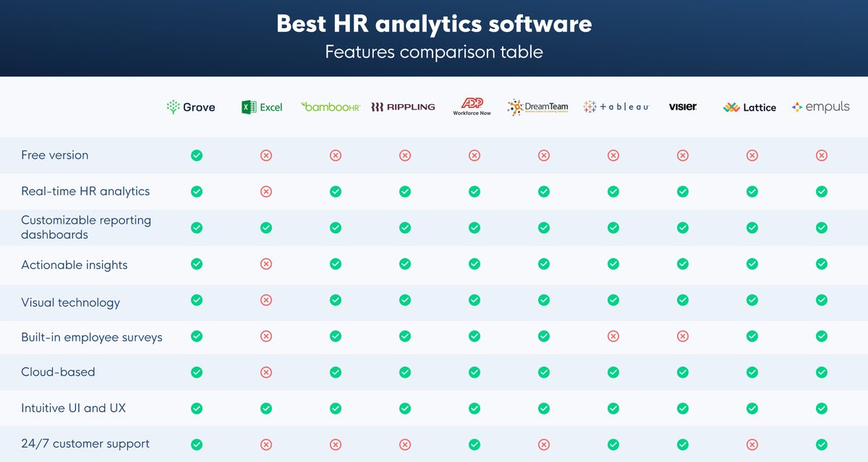Viewport: 868px width, 462px height.
Task: Click Tableau's check for Visual technology
Action: (613, 300)
